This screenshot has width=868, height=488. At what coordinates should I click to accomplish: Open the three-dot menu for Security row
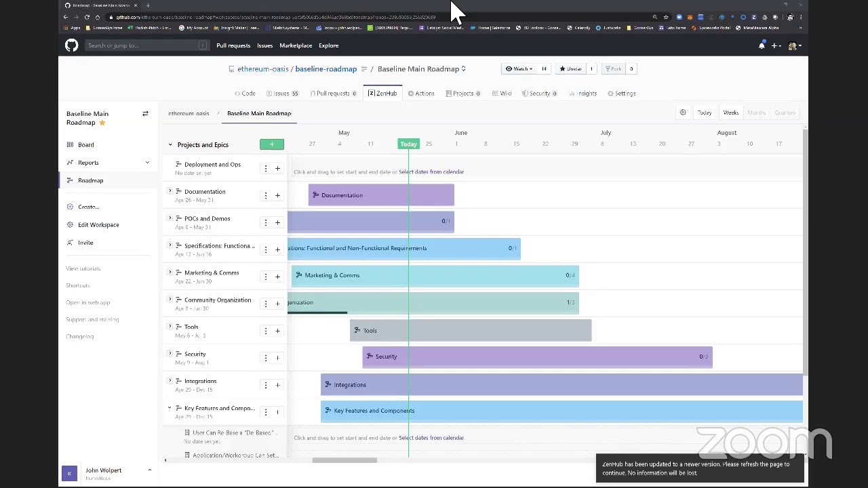tap(266, 358)
